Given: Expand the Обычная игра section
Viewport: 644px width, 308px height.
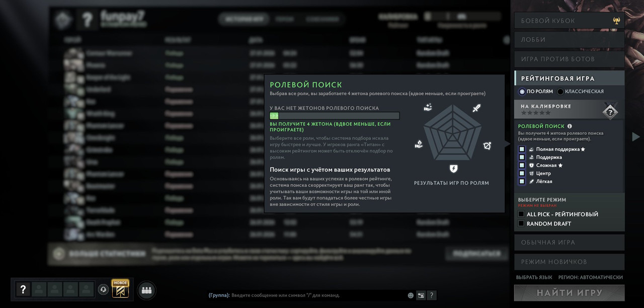Looking at the screenshot, I should [569, 242].
